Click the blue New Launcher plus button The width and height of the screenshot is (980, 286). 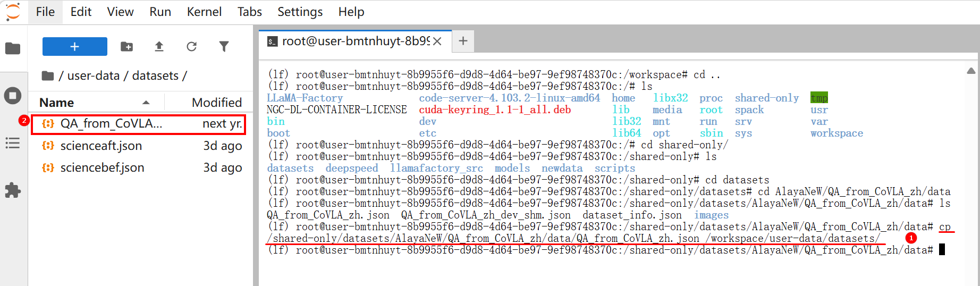pos(75,47)
